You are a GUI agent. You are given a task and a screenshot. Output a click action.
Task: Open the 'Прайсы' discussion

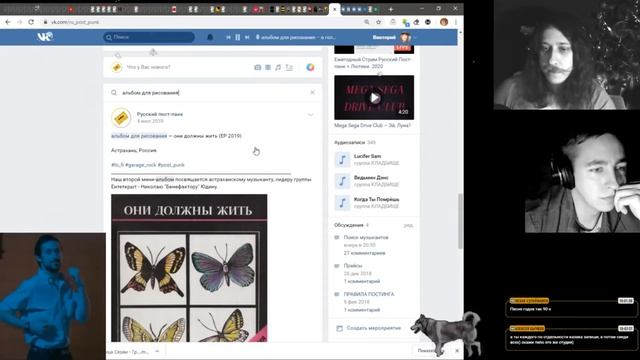[353, 266]
